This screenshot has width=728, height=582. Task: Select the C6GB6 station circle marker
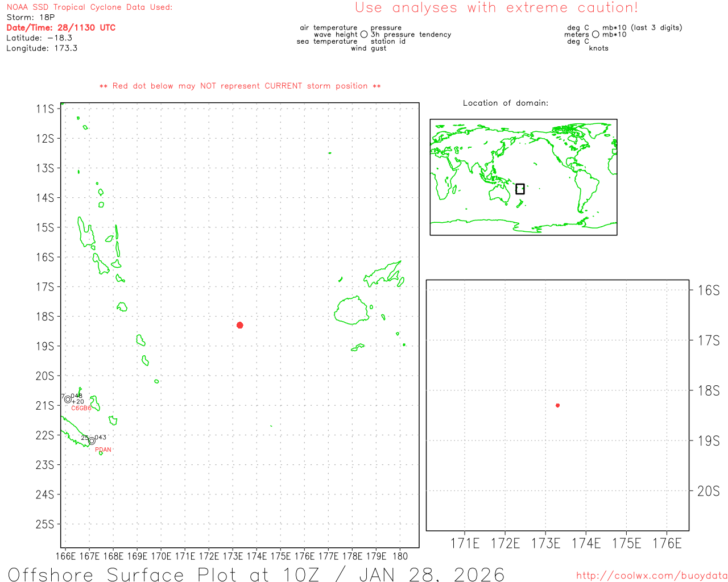68,399
